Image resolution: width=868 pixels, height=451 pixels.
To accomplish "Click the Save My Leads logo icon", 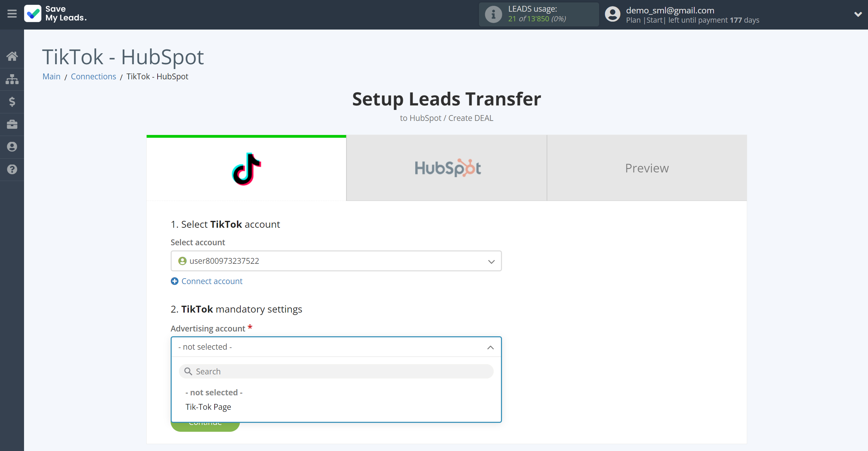I will point(32,14).
